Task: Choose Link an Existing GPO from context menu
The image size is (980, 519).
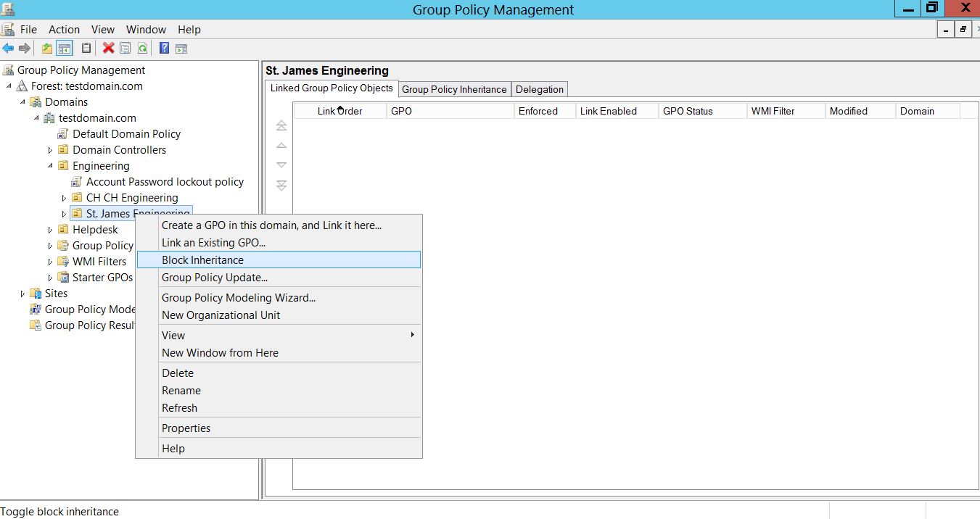Action: coord(279,243)
